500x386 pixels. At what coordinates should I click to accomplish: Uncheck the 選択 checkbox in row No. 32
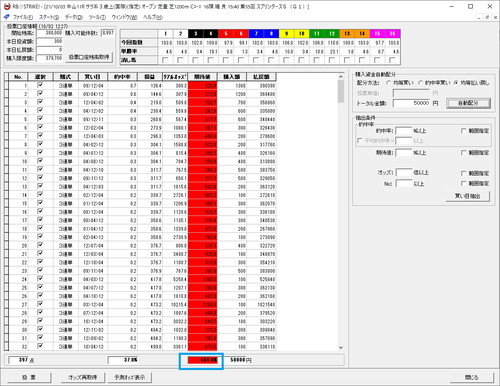click(x=40, y=346)
